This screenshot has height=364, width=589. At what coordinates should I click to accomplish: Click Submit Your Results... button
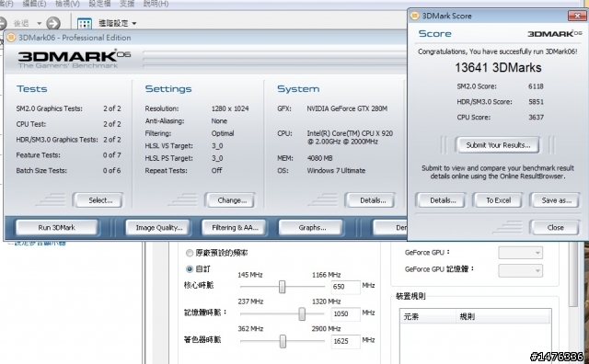click(x=498, y=145)
